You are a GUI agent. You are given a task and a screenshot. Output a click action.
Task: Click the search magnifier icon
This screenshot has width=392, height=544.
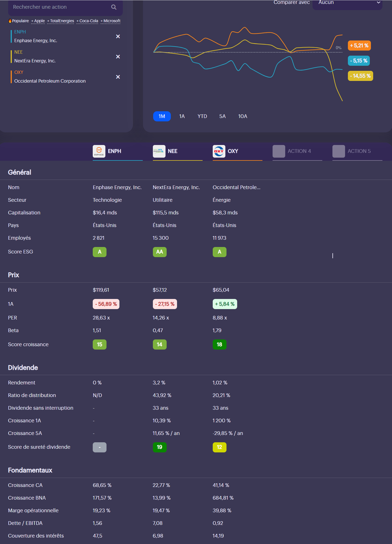point(114,7)
